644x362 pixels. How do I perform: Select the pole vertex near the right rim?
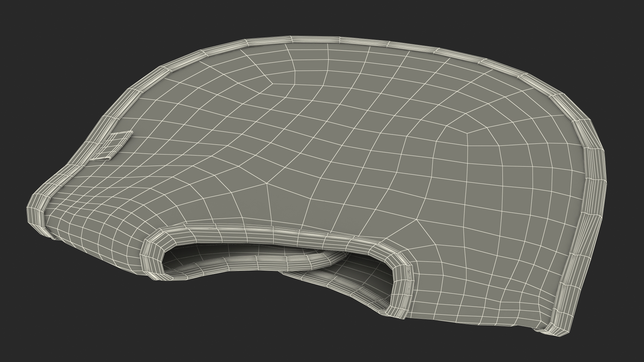pyautogui.click(x=468, y=134)
